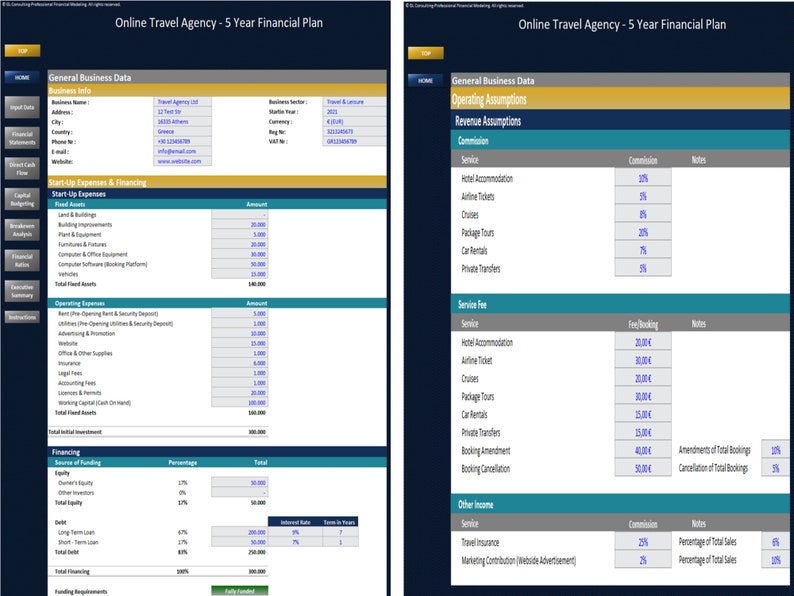Open the Financial Ratios page
Image resolution: width=794 pixels, height=596 pixels.
click(x=22, y=260)
